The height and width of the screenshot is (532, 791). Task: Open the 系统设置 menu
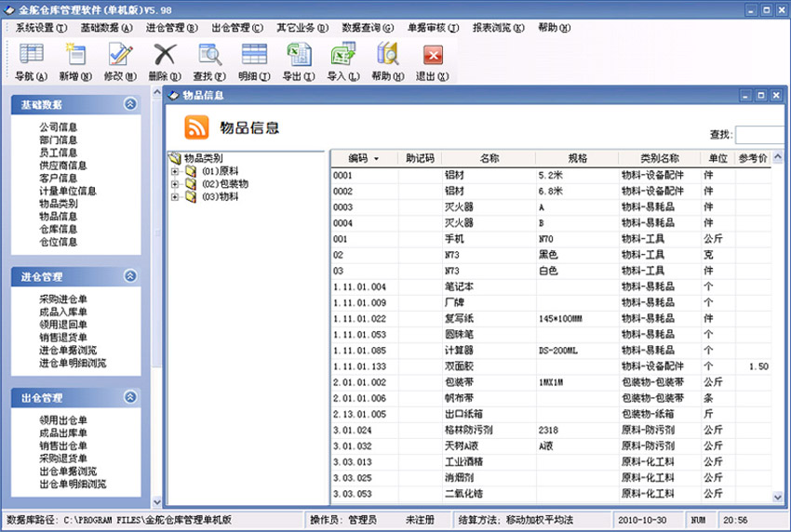[41, 28]
